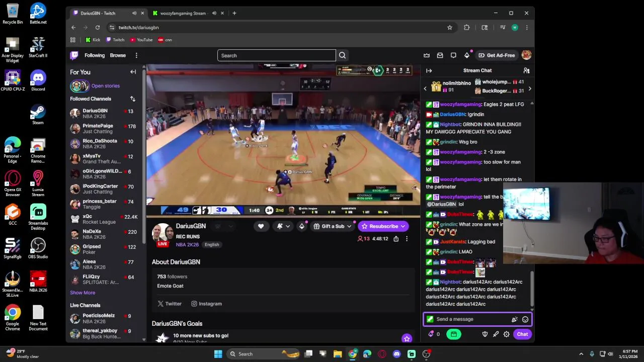Open the chat community users list

coord(526,70)
